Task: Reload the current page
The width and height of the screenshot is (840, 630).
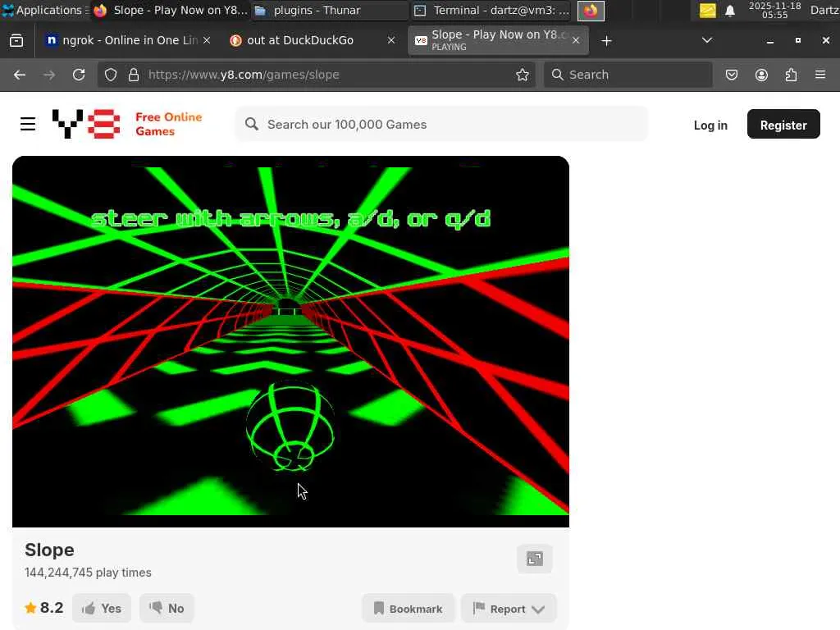Action: pos(79,75)
